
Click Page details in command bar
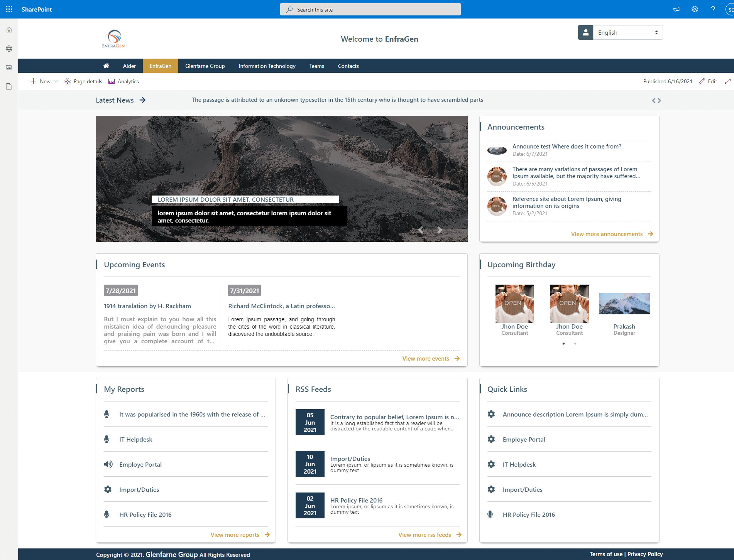83,81
